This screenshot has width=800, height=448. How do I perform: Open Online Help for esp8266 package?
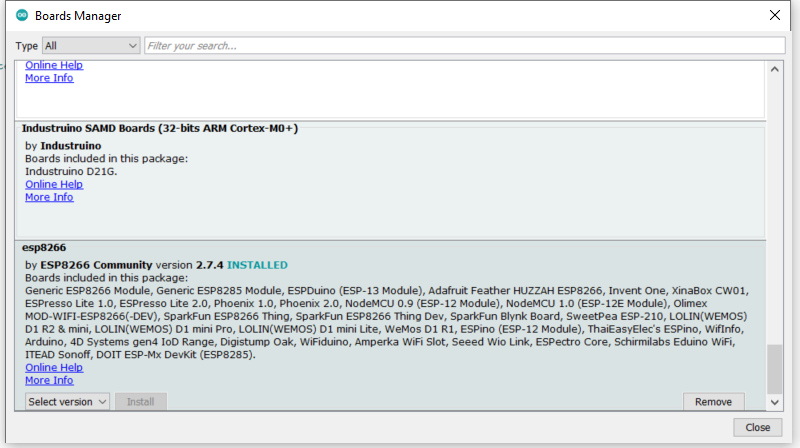pos(54,367)
